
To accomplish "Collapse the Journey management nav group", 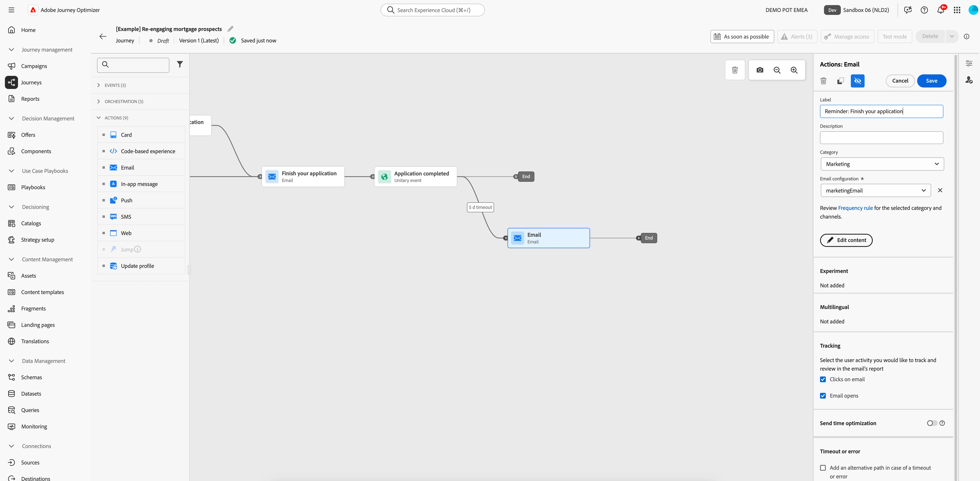I will pos(11,49).
